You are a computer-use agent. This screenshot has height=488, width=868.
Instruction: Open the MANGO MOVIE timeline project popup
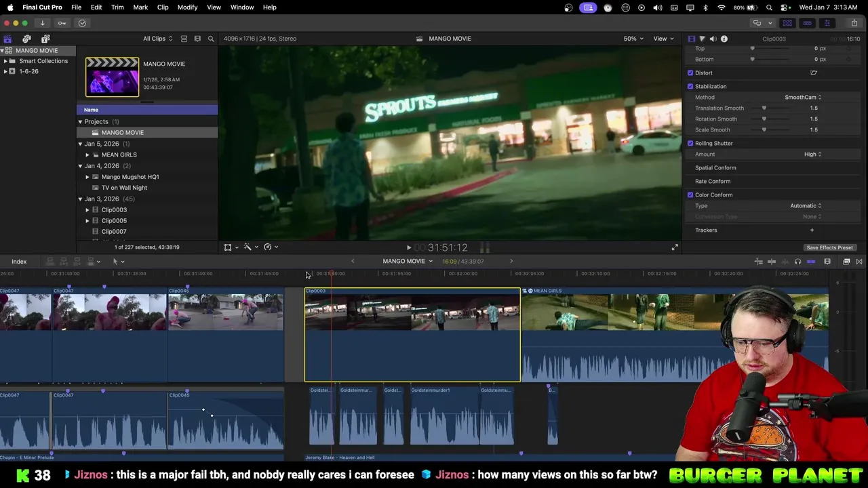[x=407, y=262]
